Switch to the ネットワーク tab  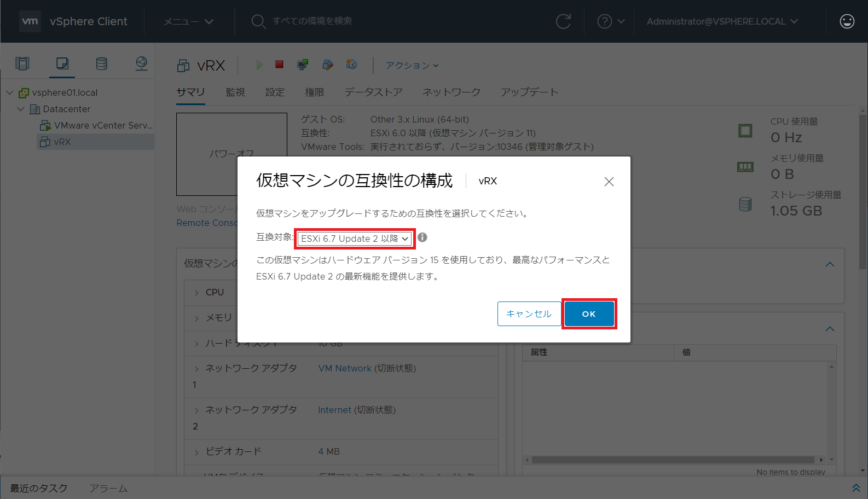[x=452, y=92]
